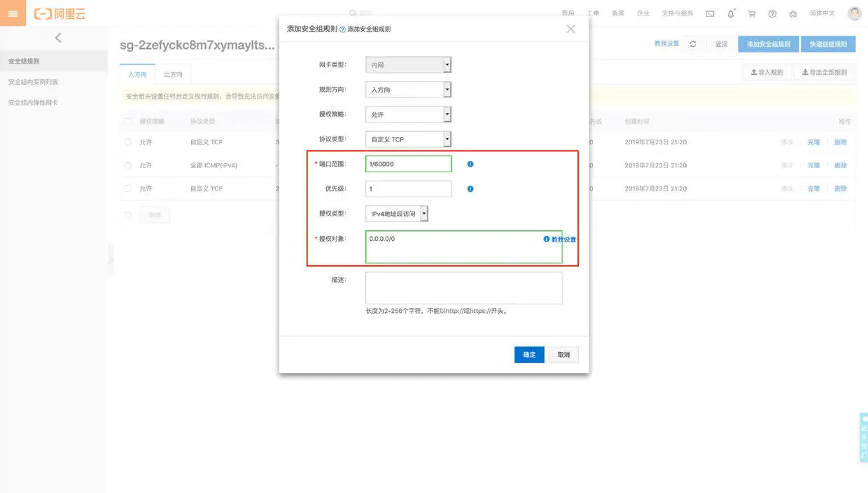868x493 pixels.
Task: Select 安全组内实例列表 in the sidebar
Action: pos(53,82)
